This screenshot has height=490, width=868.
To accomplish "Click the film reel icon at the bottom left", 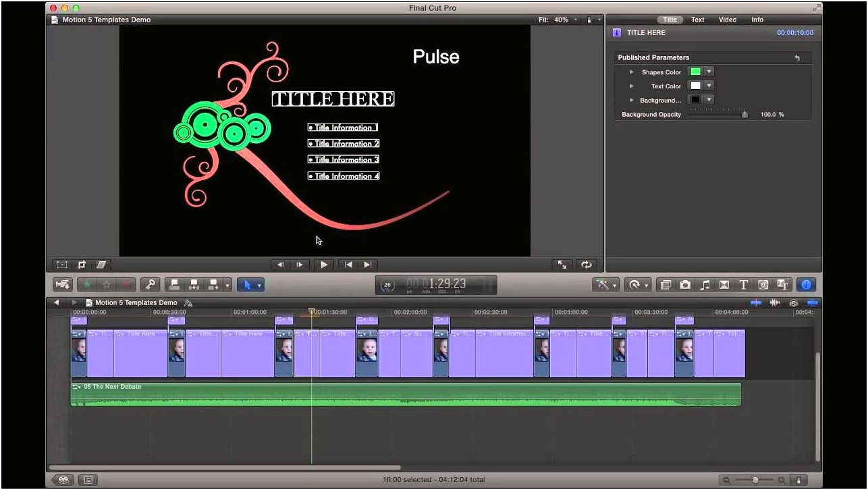I will click(x=63, y=481).
